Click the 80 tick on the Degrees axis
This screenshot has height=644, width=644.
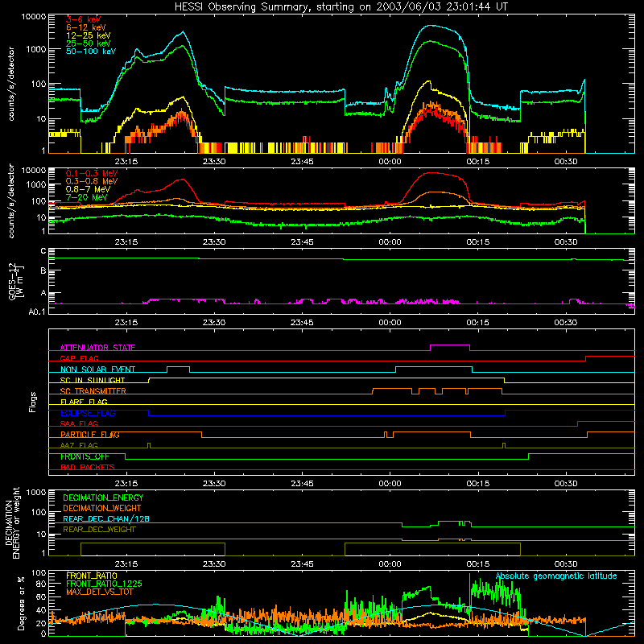pyautogui.click(x=41, y=584)
